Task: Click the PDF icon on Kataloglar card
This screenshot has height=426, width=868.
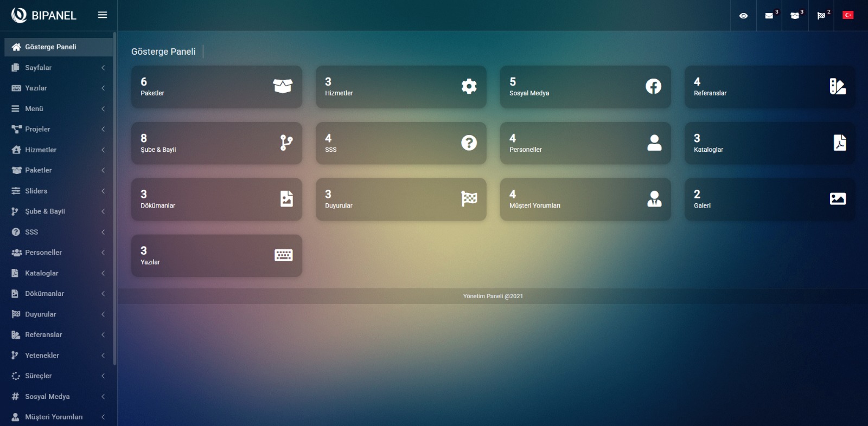Action: [x=839, y=143]
